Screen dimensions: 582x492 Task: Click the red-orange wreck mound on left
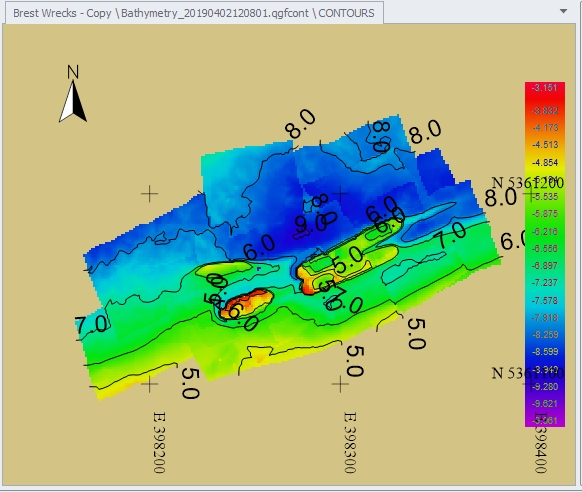tap(248, 303)
